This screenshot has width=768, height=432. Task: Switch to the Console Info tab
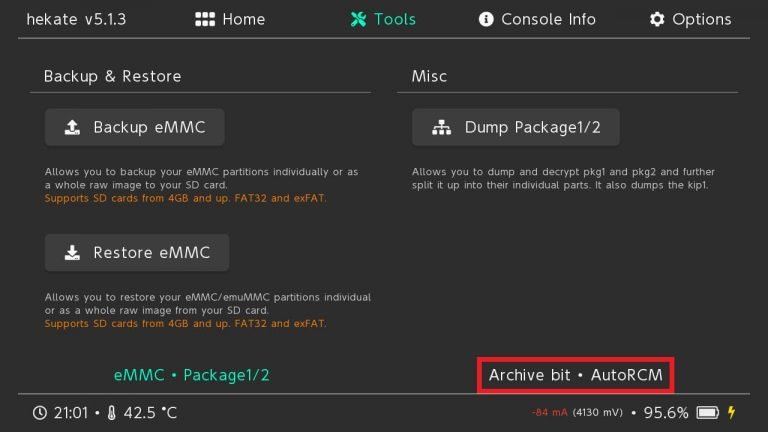click(x=537, y=19)
